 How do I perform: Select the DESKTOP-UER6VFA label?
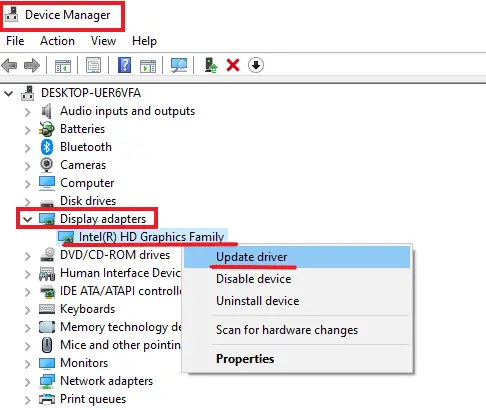(91, 93)
